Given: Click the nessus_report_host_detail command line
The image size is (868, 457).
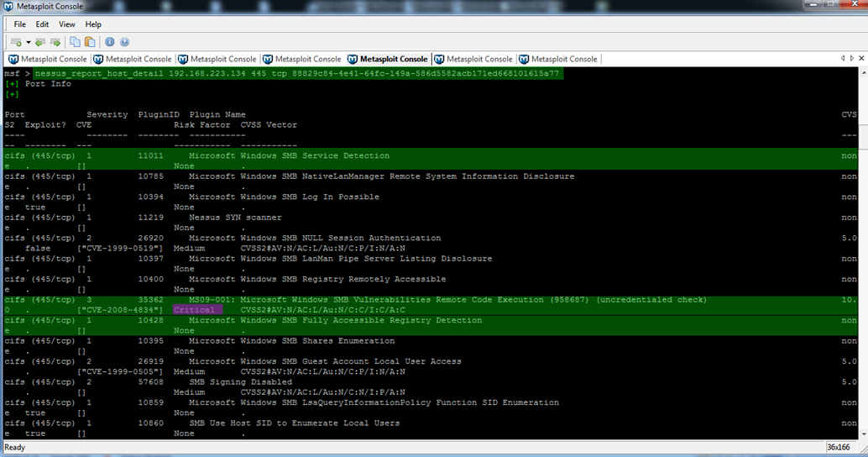Looking at the screenshot, I should coord(297,74).
